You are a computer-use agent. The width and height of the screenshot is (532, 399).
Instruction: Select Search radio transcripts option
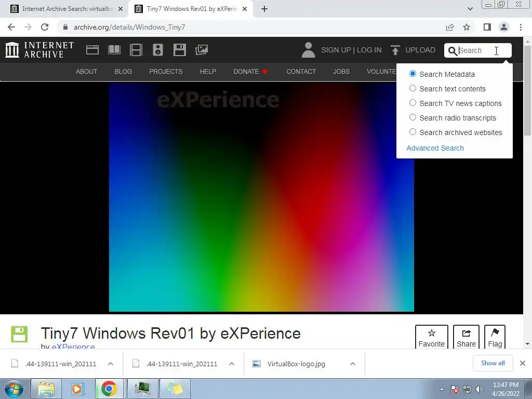pyautogui.click(x=413, y=117)
